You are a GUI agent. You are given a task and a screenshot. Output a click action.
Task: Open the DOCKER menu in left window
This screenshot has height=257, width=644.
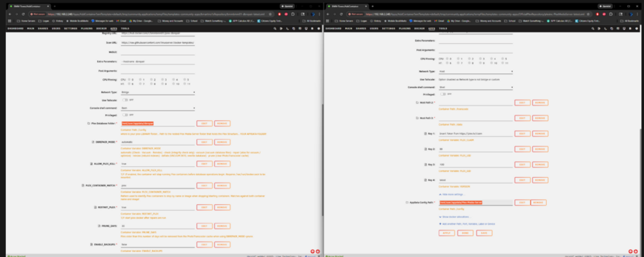[101, 28]
